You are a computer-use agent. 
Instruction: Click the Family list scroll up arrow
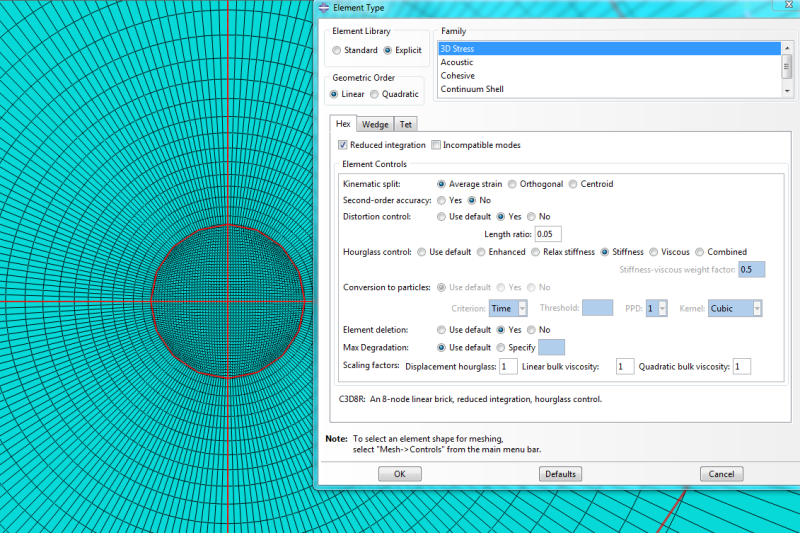787,48
